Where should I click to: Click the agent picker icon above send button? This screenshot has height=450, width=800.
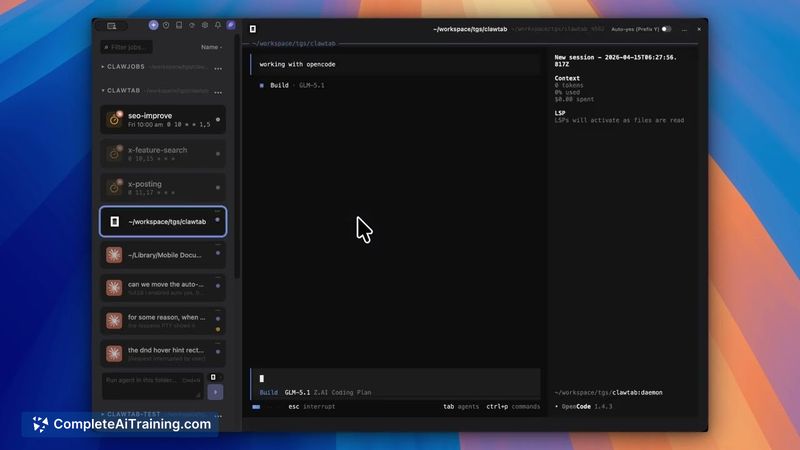(x=213, y=377)
